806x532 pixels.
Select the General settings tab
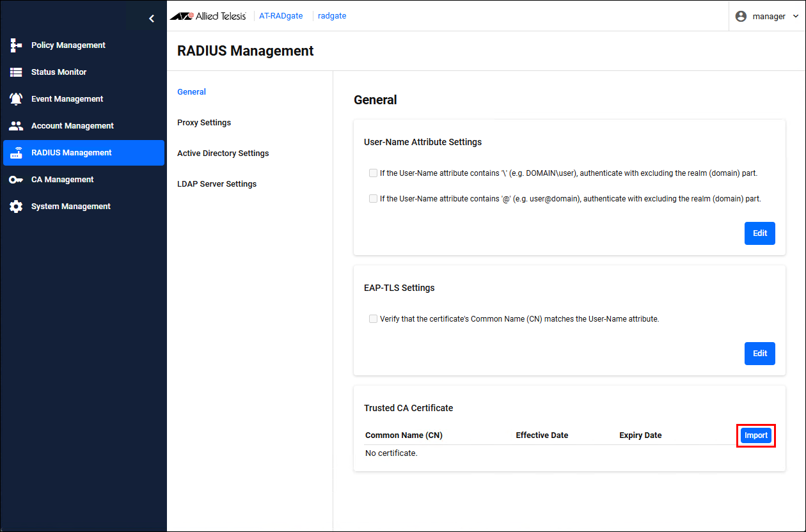[191, 92]
